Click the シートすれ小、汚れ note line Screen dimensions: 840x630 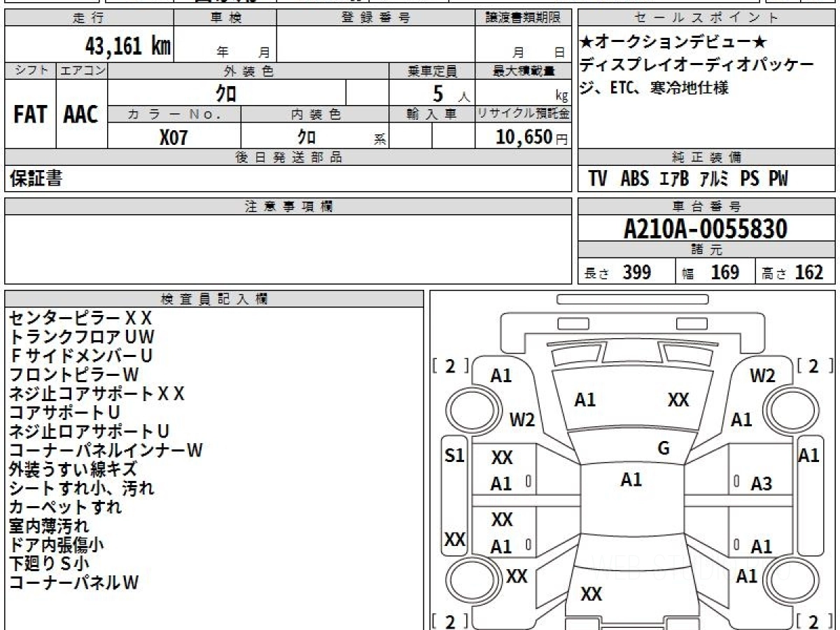tap(81, 488)
